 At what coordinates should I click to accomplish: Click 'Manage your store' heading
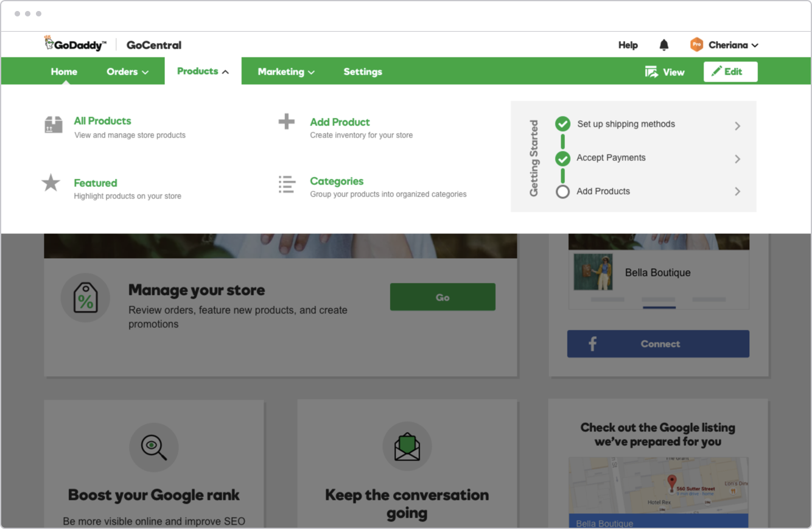[197, 290]
